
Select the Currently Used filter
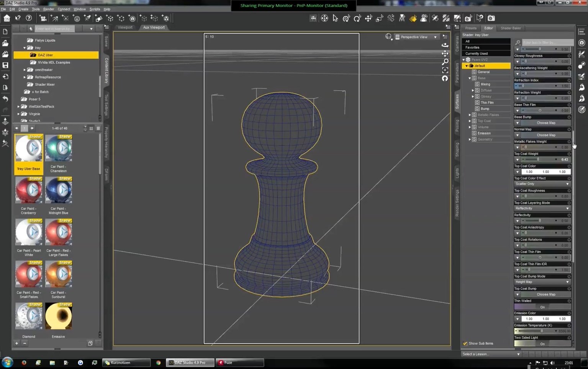click(486, 54)
